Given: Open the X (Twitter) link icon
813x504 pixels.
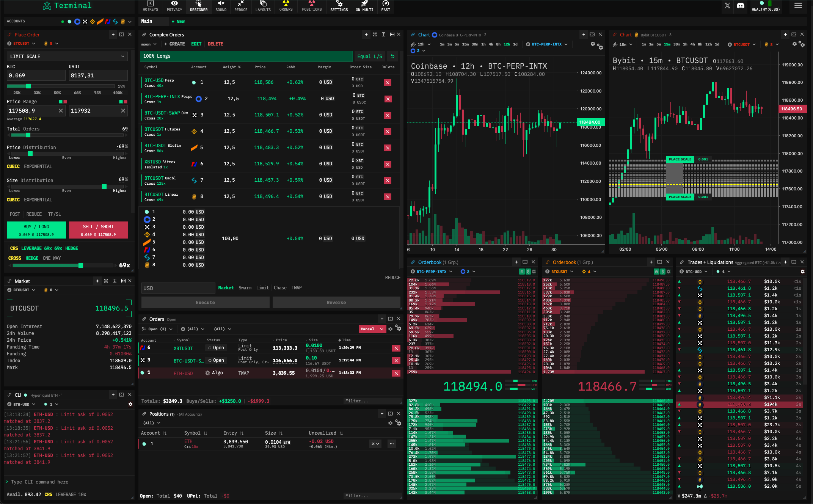Looking at the screenshot, I should [x=727, y=6].
